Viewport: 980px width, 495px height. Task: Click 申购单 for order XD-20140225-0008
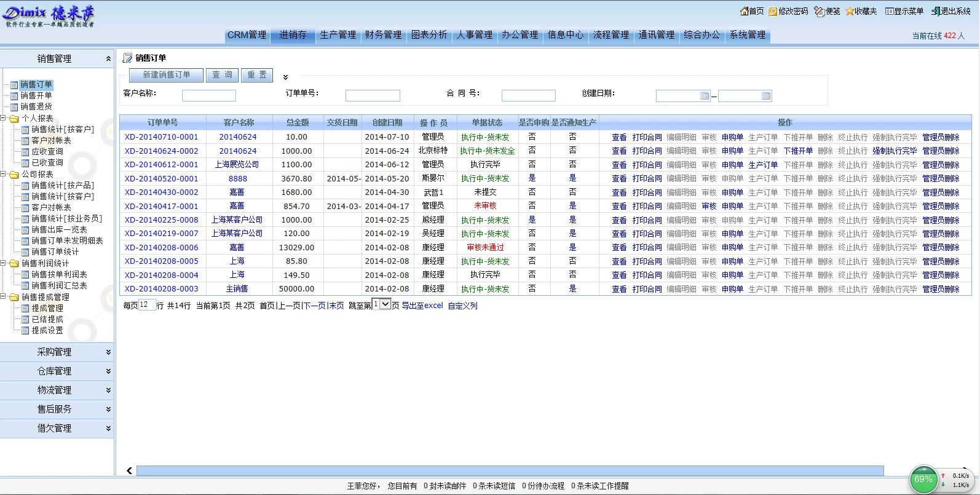(732, 220)
